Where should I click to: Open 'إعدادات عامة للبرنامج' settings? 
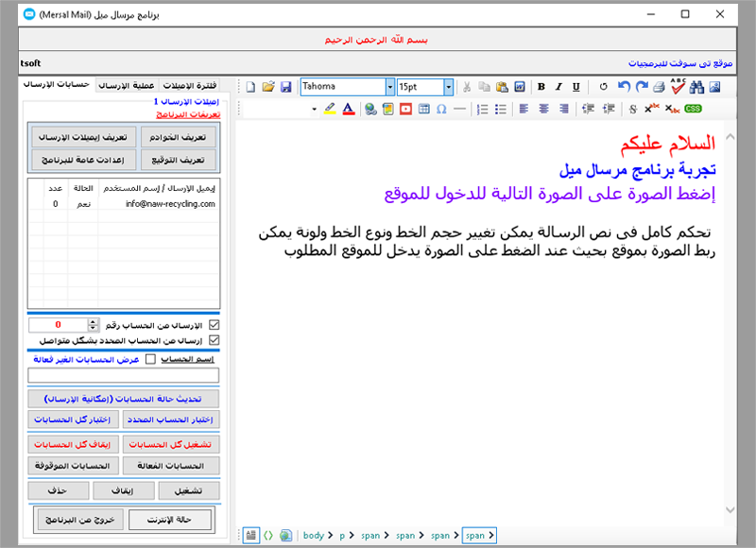pyautogui.click(x=83, y=160)
